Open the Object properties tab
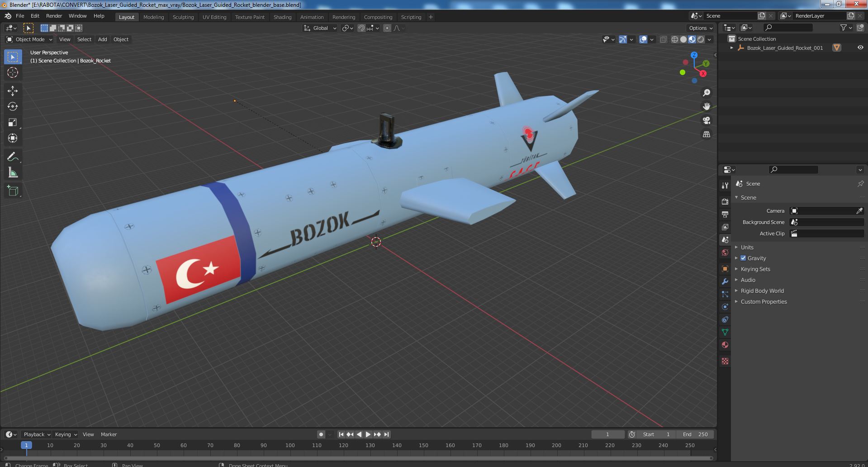 coord(725,269)
